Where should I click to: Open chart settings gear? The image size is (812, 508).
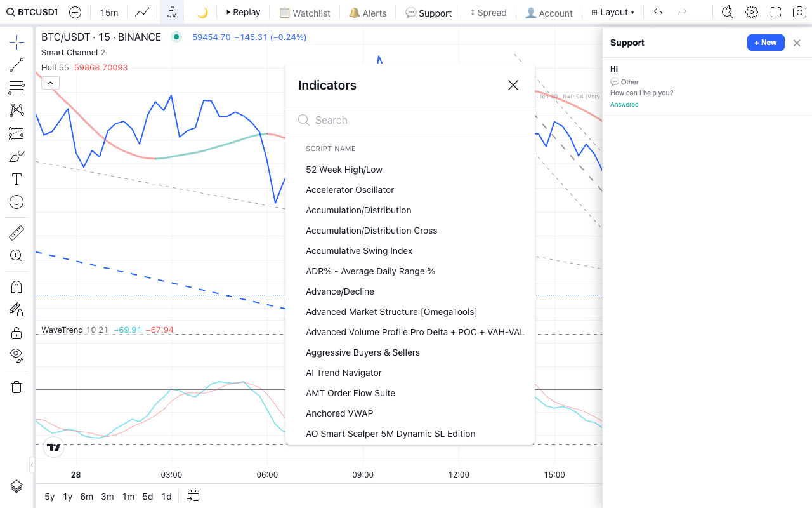coord(752,12)
